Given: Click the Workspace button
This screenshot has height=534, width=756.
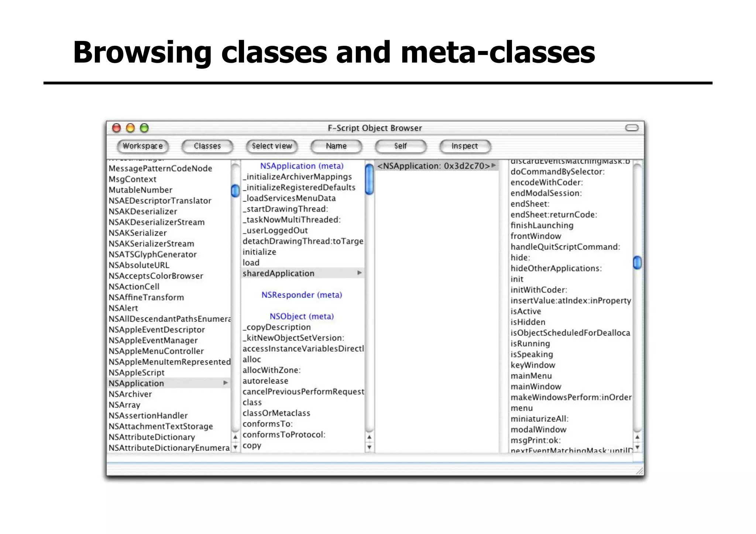Looking at the screenshot, I should point(142,146).
